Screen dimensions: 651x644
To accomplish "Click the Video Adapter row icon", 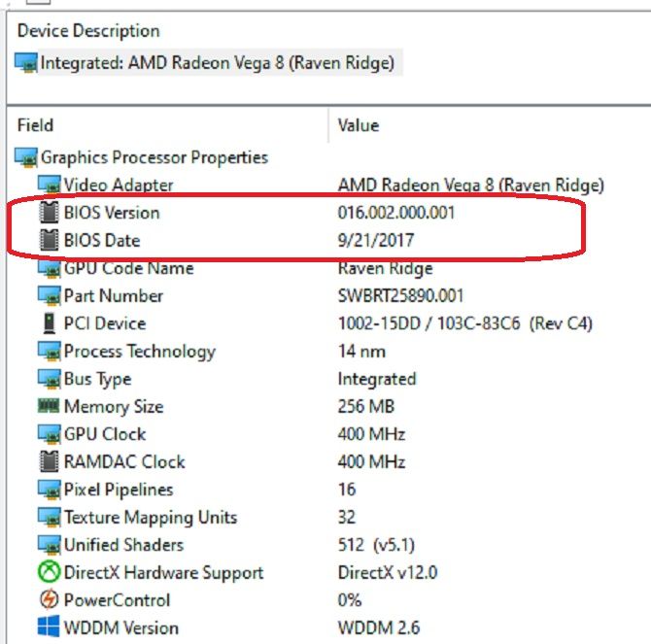I will [49, 185].
